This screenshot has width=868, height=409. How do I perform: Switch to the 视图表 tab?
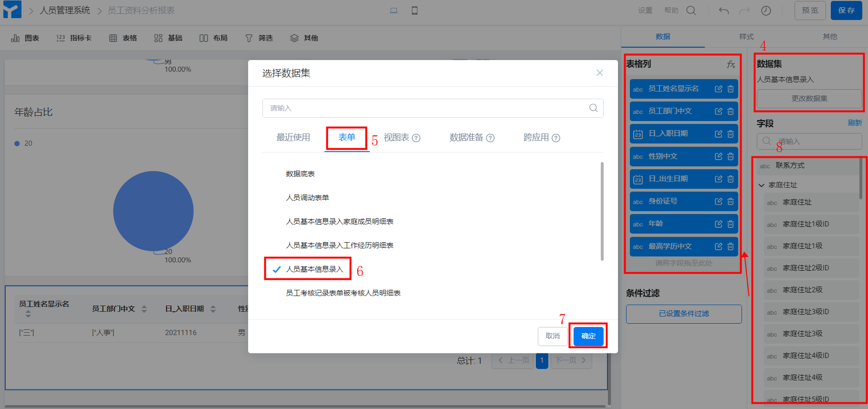click(397, 137)
